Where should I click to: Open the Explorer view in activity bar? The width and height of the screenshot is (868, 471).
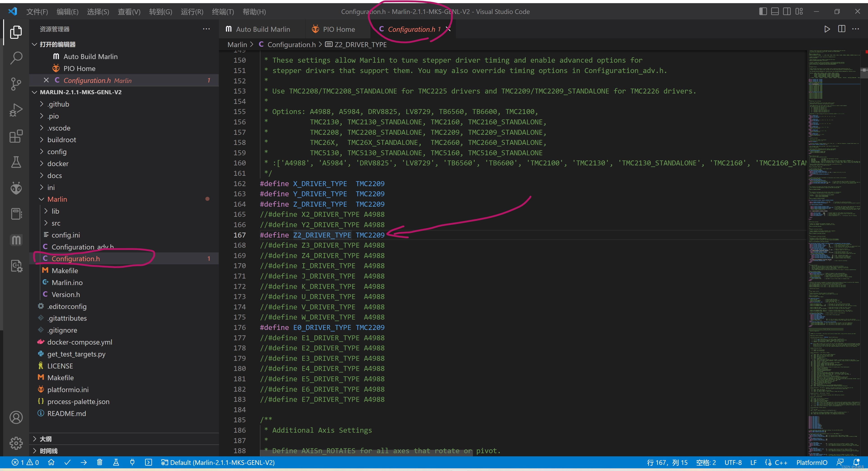16,32
